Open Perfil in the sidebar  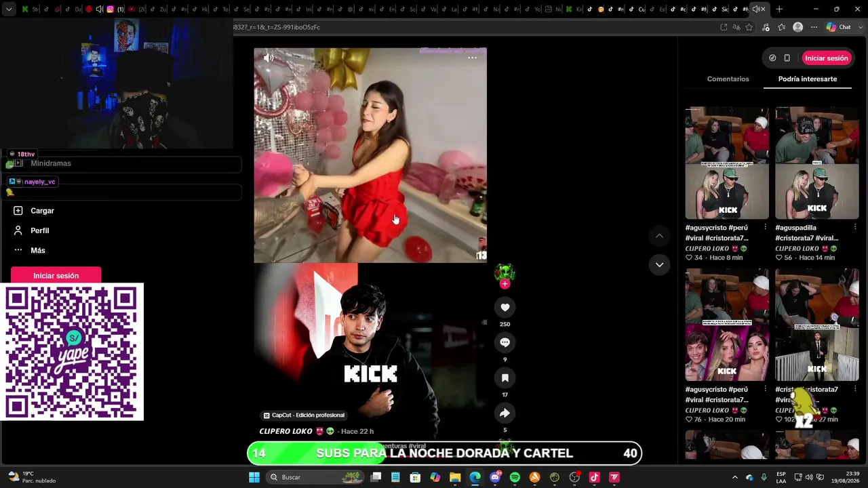coord(39,230)
